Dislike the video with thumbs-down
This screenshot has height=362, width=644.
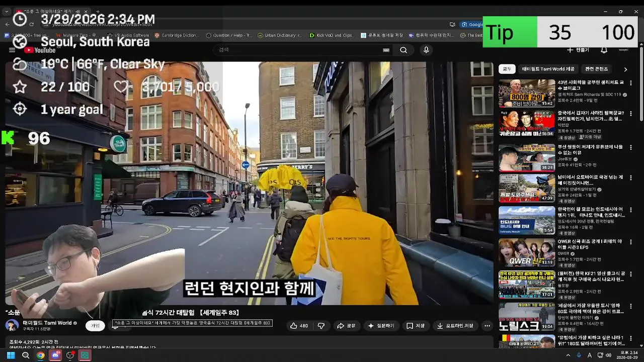321,326
